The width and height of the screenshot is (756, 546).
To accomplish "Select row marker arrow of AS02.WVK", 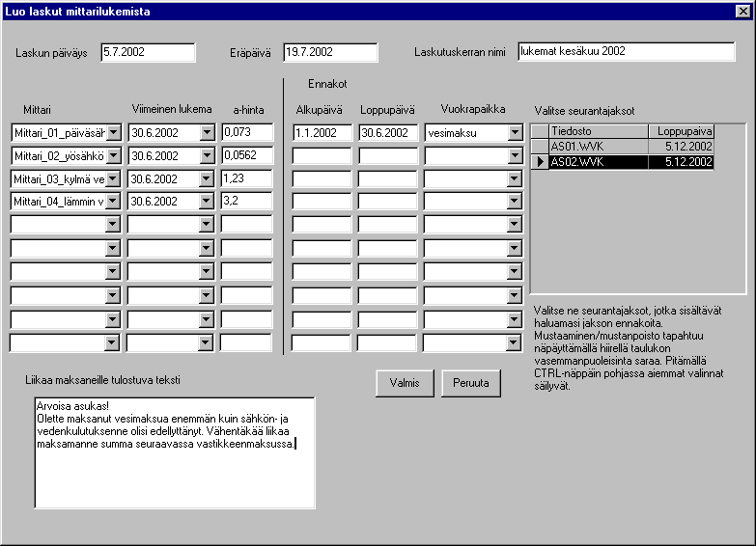I will click(x=540, y=161).
